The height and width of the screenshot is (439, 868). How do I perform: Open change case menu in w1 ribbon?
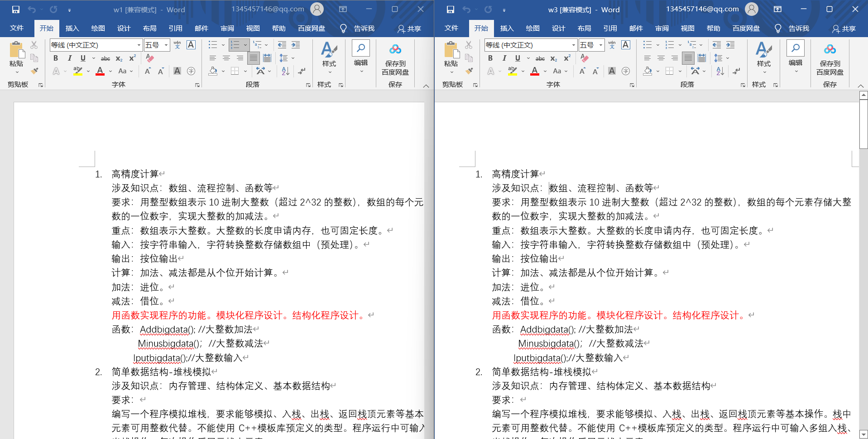click(125, 71)
